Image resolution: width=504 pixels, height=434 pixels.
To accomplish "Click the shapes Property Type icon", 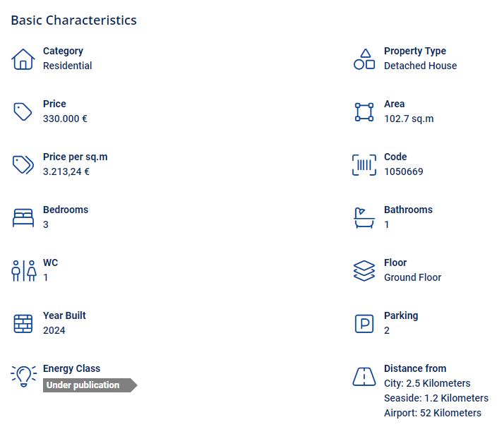I will 364,59.
